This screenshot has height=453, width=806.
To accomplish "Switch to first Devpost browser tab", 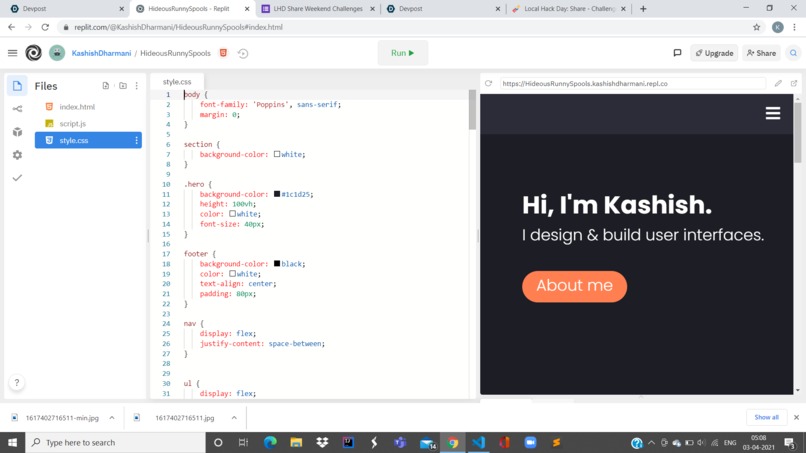I will click(x=66, y=9).
